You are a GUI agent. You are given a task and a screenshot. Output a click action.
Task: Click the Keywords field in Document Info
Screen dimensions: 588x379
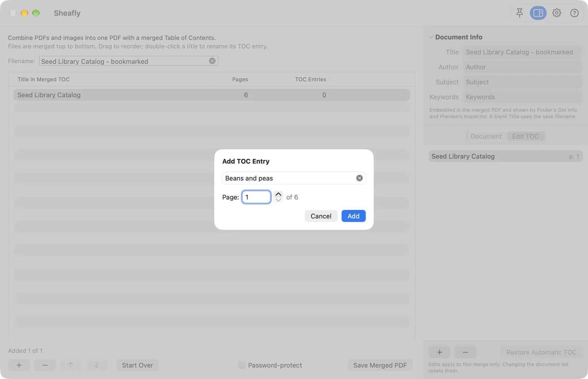coord(522,97)
